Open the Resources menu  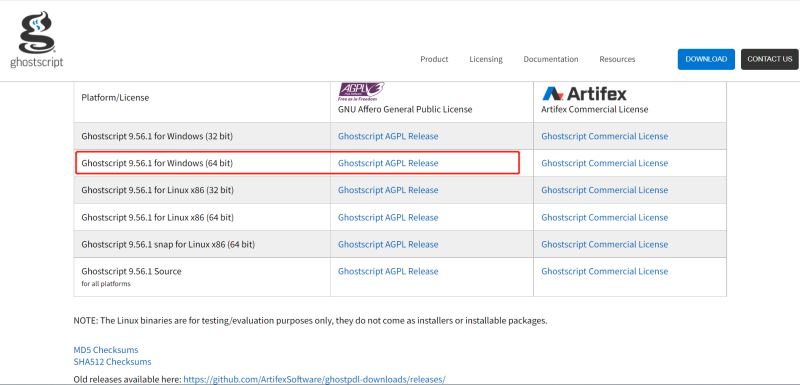[x=617, y=59]
